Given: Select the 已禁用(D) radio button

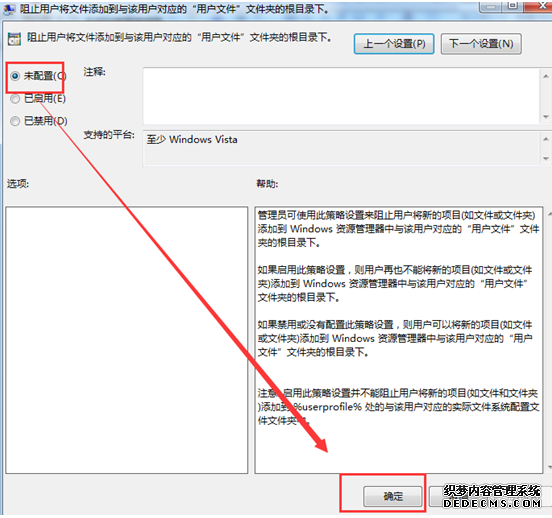Looking at the screenshot, I should click(15, 121).
